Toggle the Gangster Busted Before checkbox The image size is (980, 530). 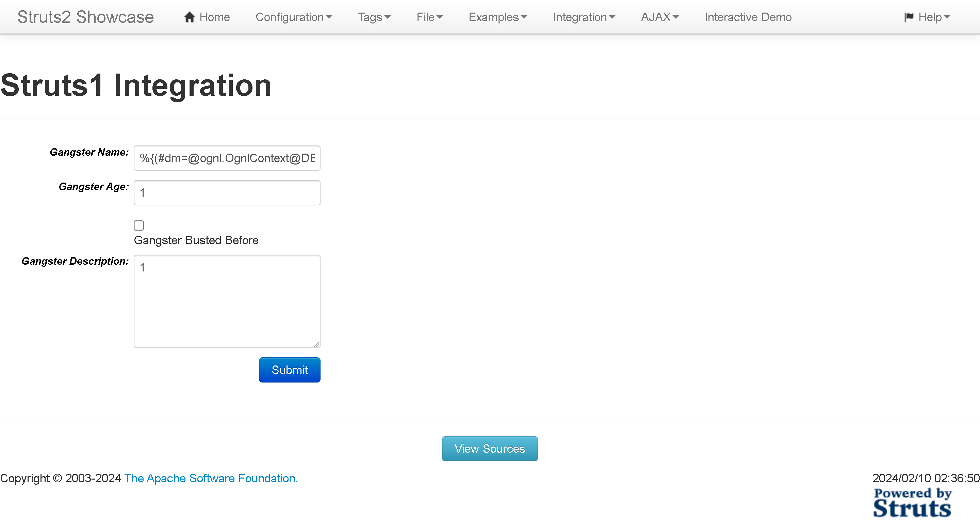(x=139, y=225)
